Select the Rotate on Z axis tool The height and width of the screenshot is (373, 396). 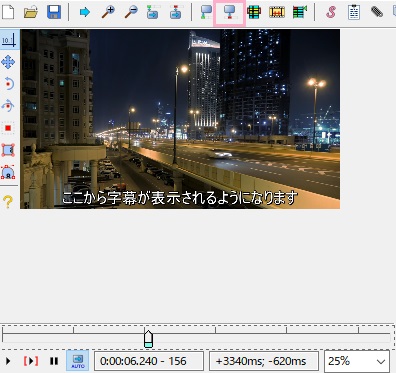pos(8,84)
